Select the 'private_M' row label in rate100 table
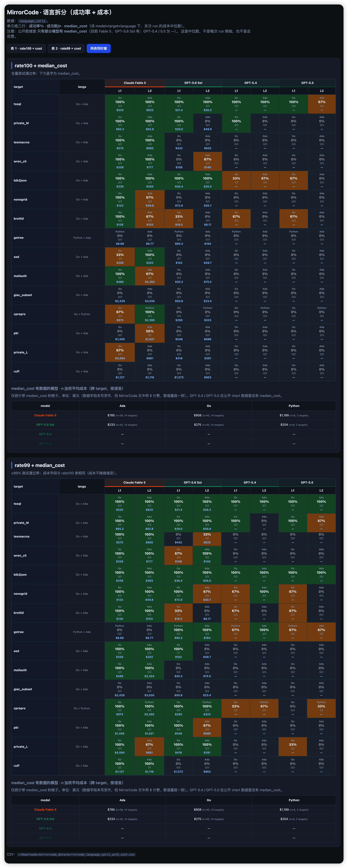Viewport: 348px width, 868px height. 21,123
